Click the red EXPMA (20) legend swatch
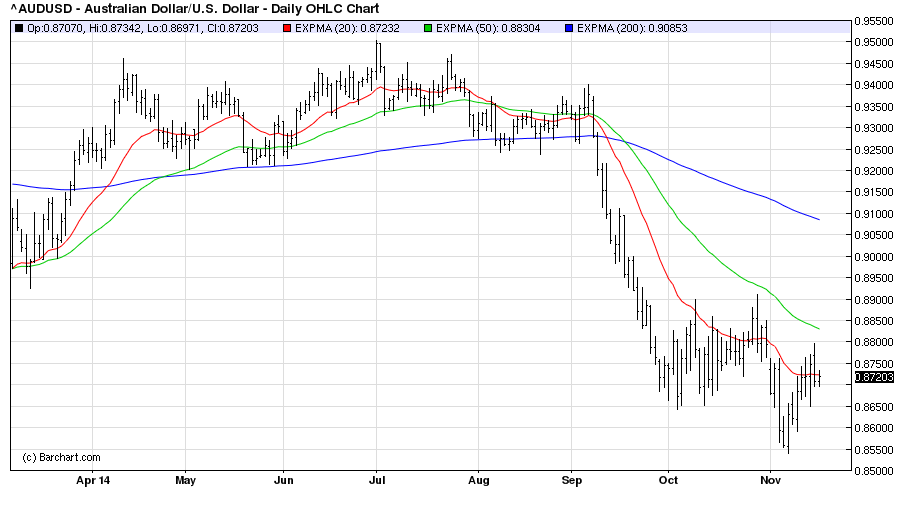This screenshot has height=511, width=900. (x=286, y=27)
